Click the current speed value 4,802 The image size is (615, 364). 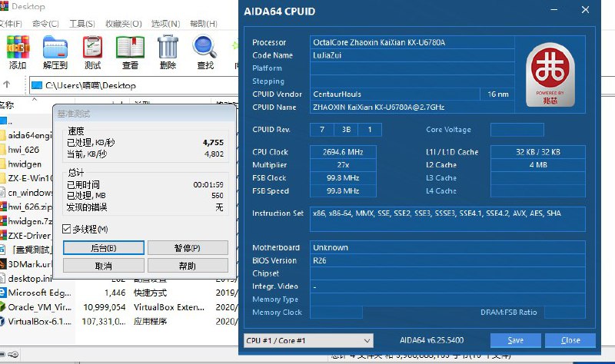click(214, 154)
